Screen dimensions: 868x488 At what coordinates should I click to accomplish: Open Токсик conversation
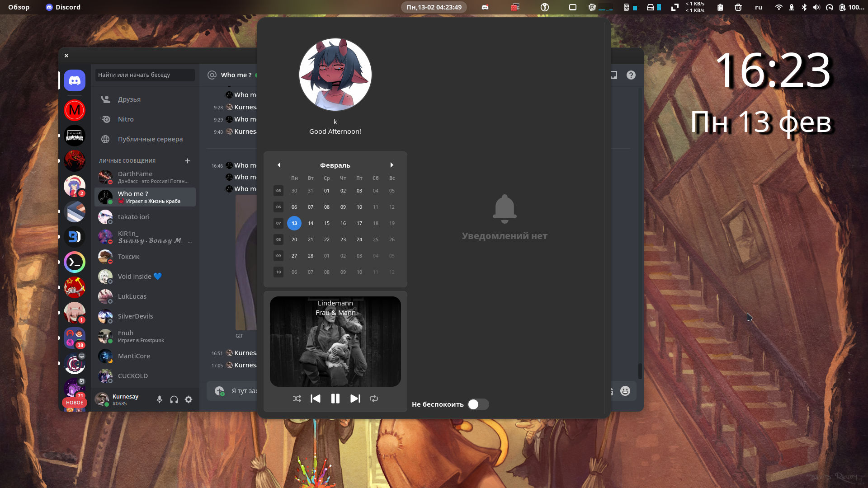(x=145, y=257)
